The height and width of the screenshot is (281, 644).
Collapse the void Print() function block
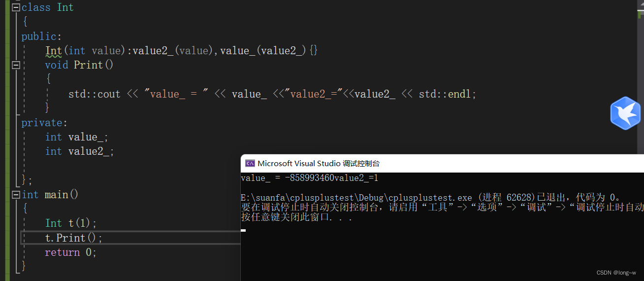(16, 65)
